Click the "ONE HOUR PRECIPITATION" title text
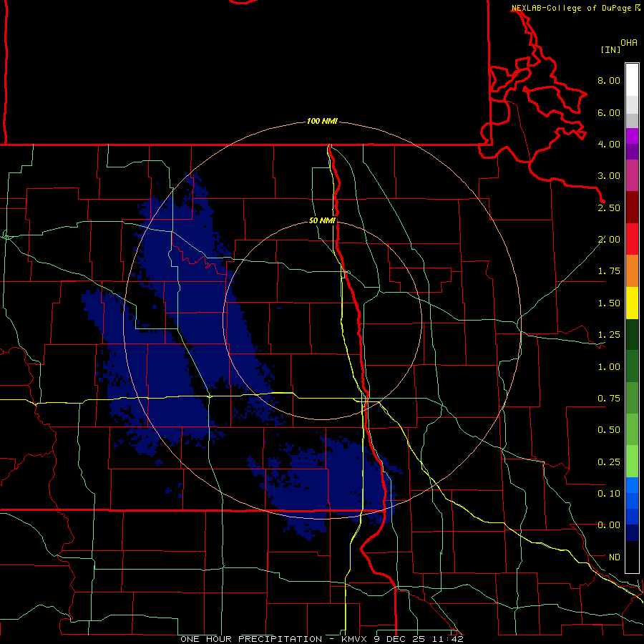The height and width of the screenshot is (644, 644). (251, 639)
